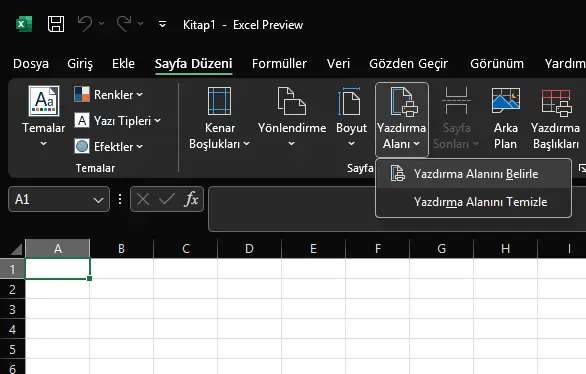Redo the last undone action
This screenshot has width=586, height=374.
[123, 24]
